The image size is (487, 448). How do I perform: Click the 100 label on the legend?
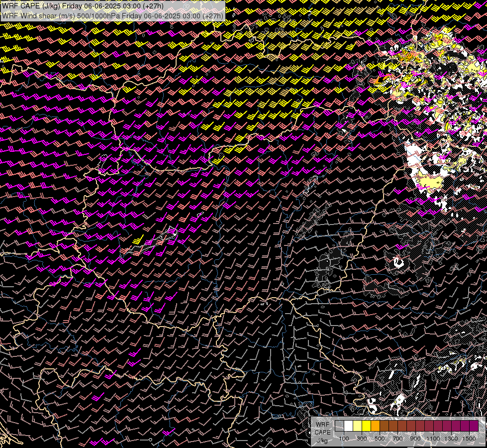(x=344, y=439)
